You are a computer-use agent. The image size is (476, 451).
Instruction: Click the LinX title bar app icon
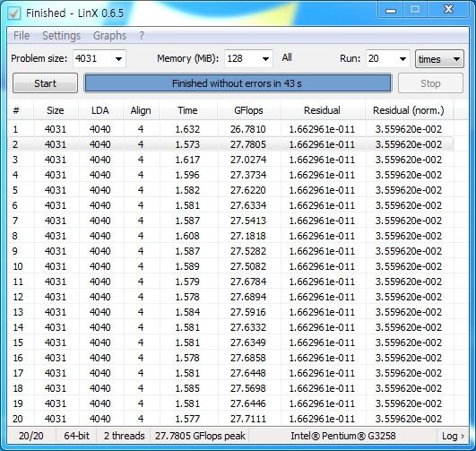pyautogui.click(x=14, y=13)
